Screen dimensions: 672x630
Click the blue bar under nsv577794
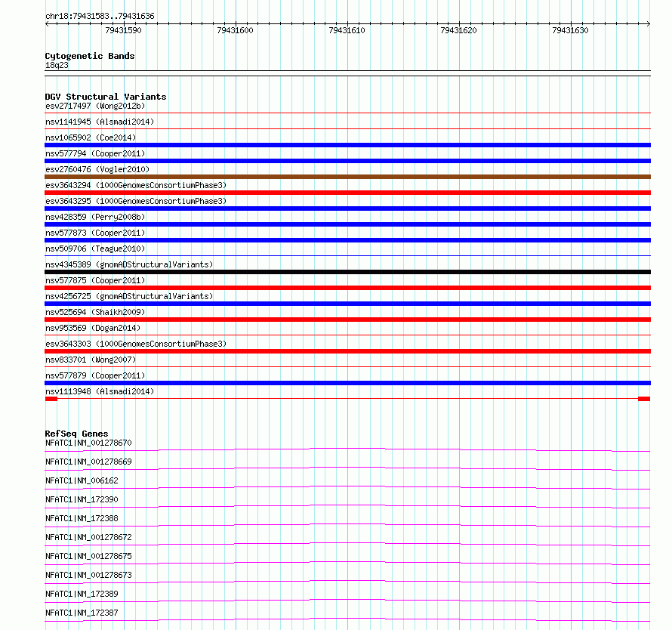[347, 161]
